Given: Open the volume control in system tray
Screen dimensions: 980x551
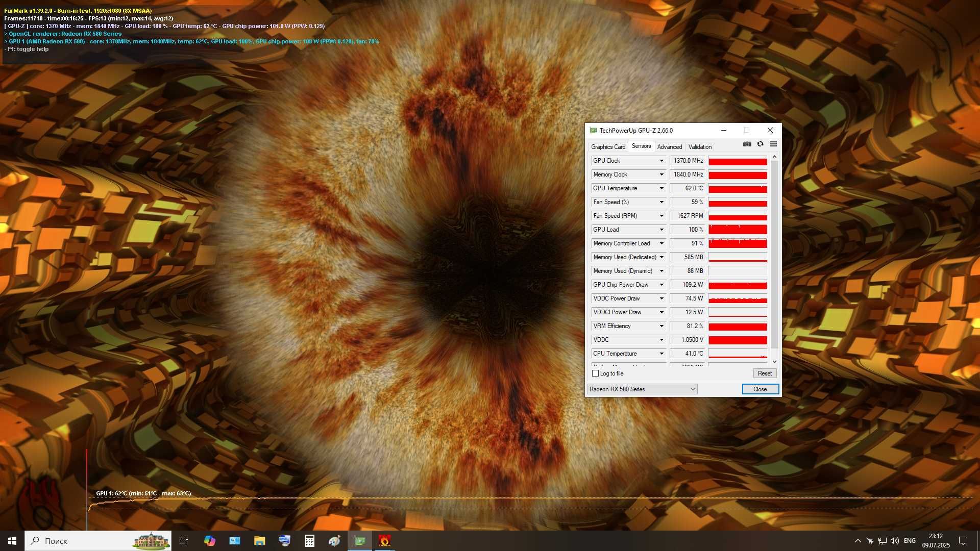Looking at the screenshot, I should pyautogui.click(x=895, y=541).
